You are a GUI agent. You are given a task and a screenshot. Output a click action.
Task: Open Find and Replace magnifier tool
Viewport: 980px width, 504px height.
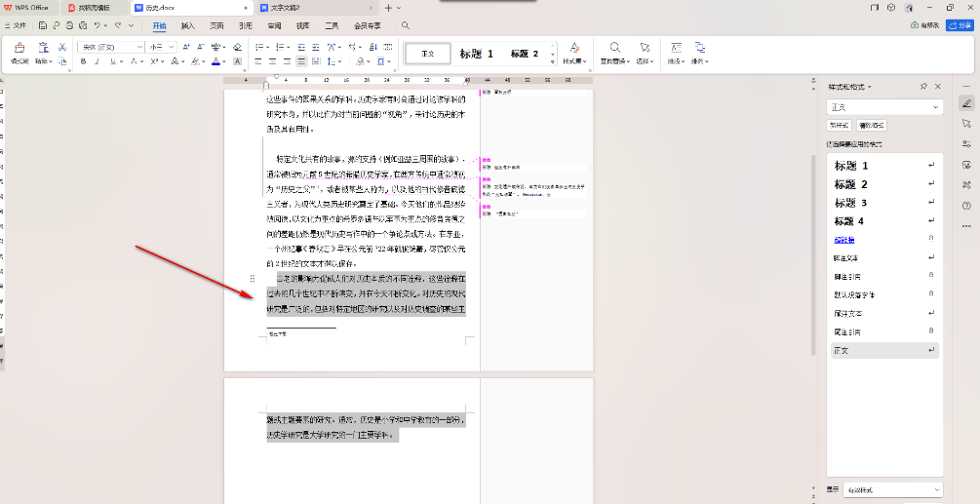tap(614, 49)
